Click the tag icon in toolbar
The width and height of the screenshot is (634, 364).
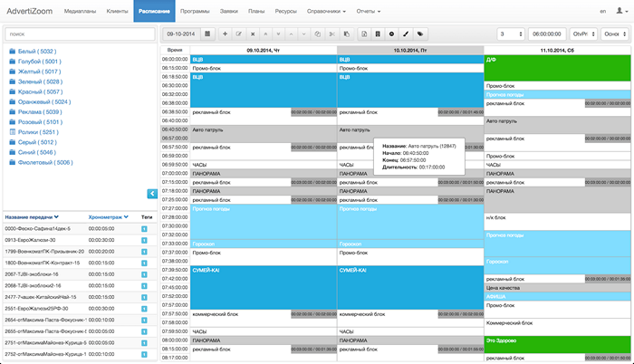point(420,34)
